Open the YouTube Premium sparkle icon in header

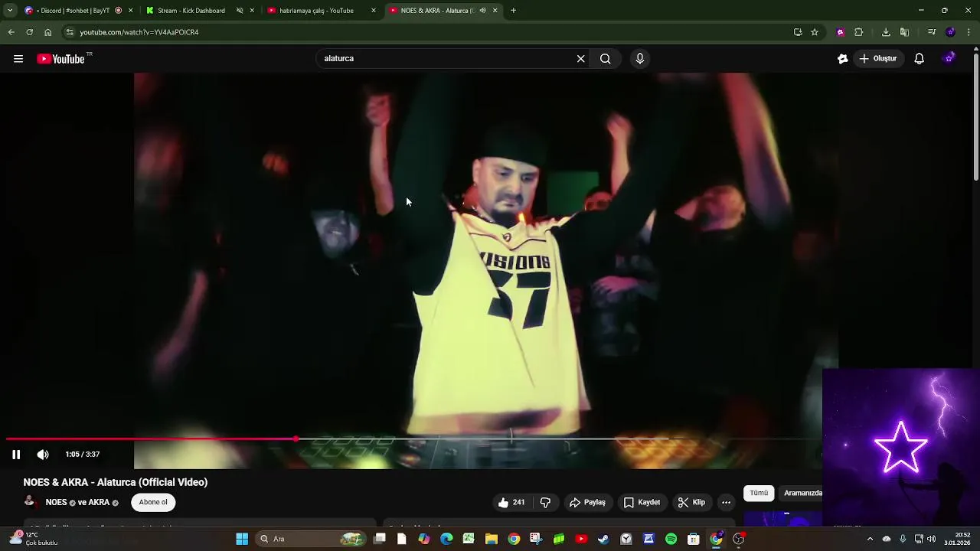[x=843, y=59]
